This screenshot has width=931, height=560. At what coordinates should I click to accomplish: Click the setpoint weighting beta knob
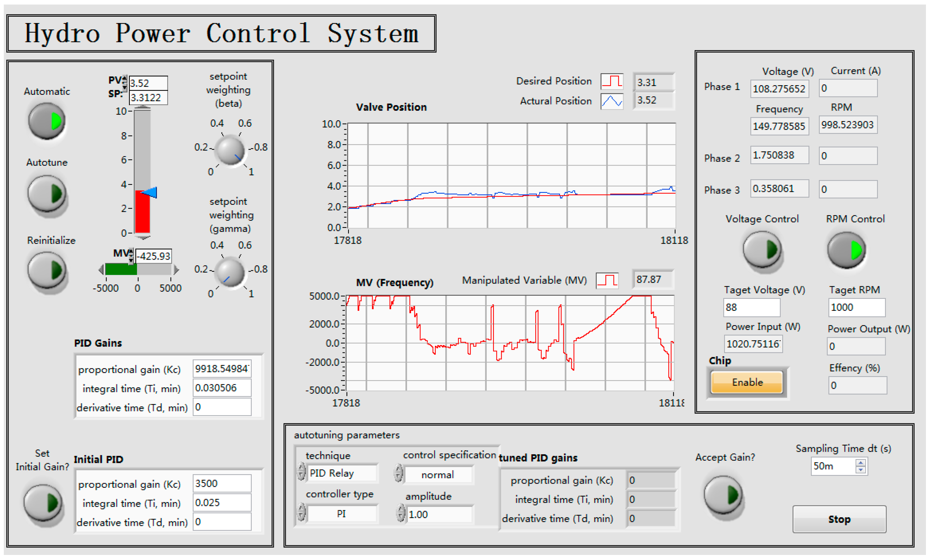229,151
